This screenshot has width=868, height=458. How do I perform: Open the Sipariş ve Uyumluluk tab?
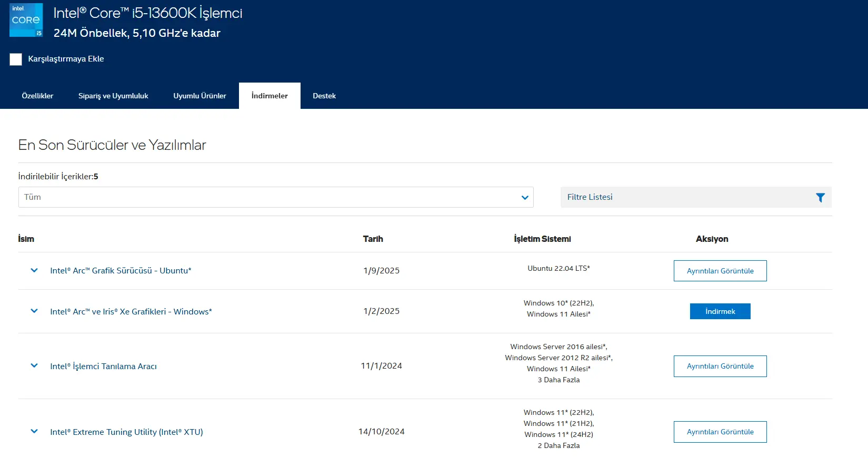113,96
